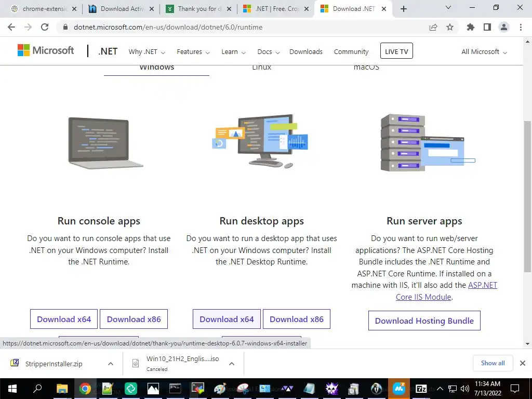Open the paint palette taskbar icon
532x399 pixels.
(220, 389)
